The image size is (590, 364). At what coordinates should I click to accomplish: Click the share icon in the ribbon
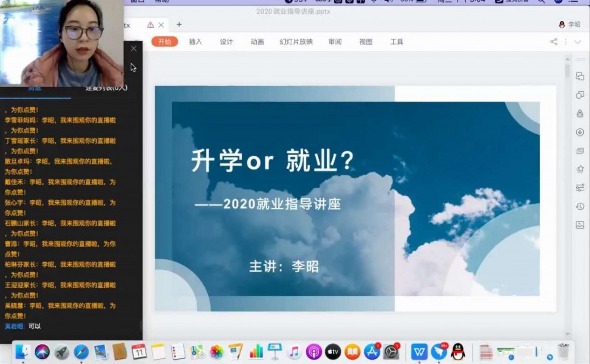pos(554,42)
